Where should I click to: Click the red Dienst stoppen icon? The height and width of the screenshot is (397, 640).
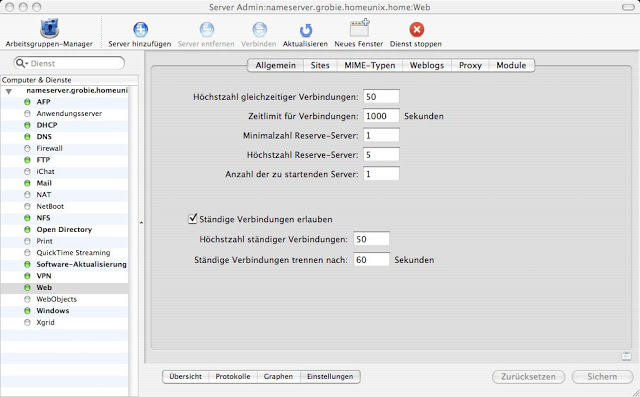click(x=416, y=29)
